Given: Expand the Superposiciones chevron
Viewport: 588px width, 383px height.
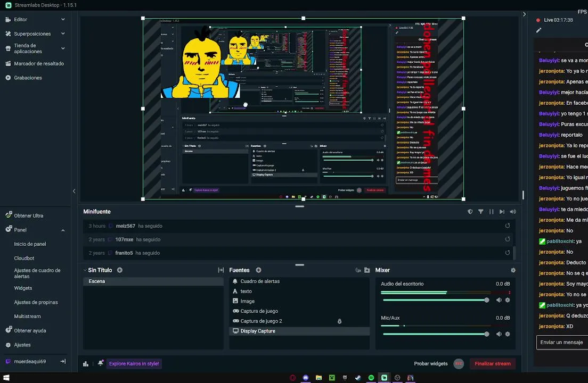Looking at the screenshot, I should 63,34.
